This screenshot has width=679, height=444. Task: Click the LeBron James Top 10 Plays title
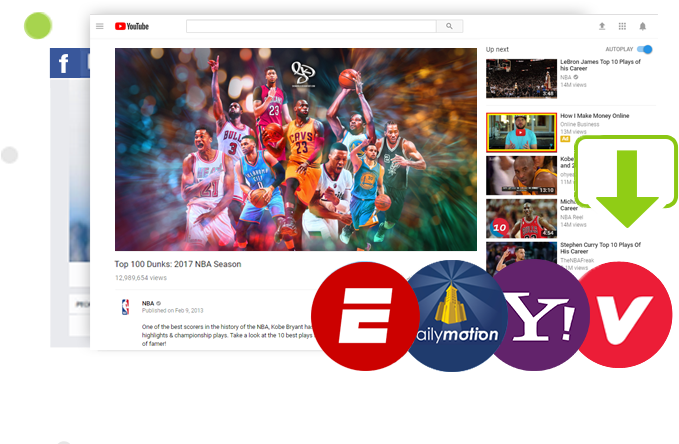[x=600, y=65]
